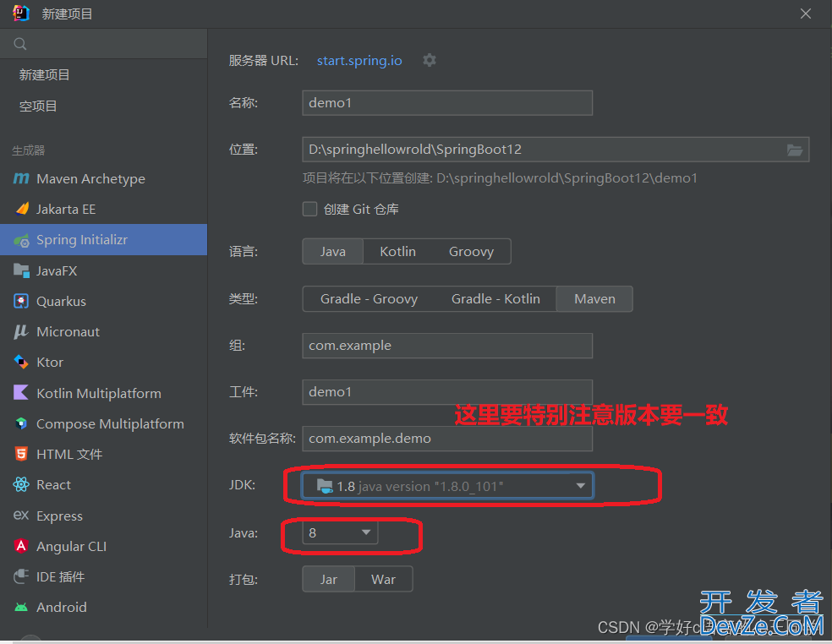The width and height of the screenshot is (832, 644).
Task: Click the React atom icon
Action: pos(20,484)
